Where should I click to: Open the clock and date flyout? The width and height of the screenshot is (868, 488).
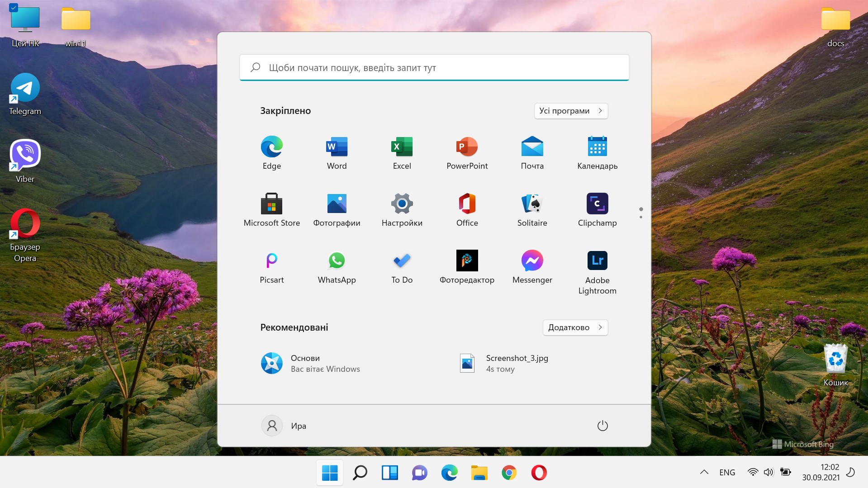coord(821,472)
